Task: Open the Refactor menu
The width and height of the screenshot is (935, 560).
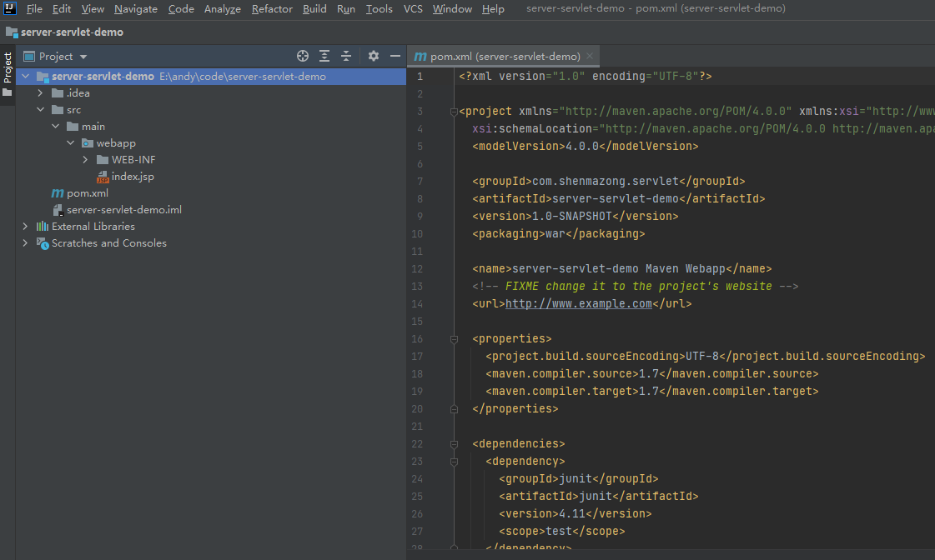Action: 272,9
